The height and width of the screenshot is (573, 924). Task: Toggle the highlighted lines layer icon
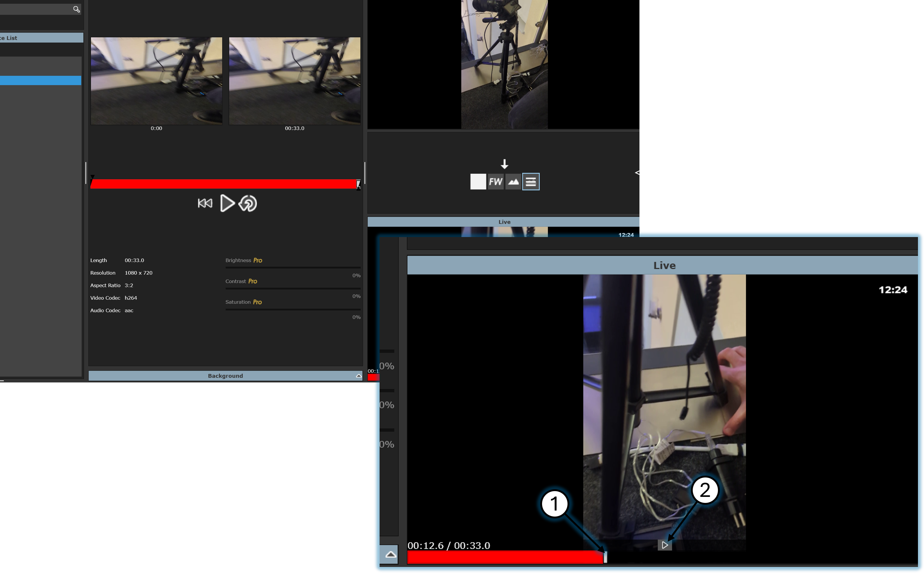pos(531,182)
